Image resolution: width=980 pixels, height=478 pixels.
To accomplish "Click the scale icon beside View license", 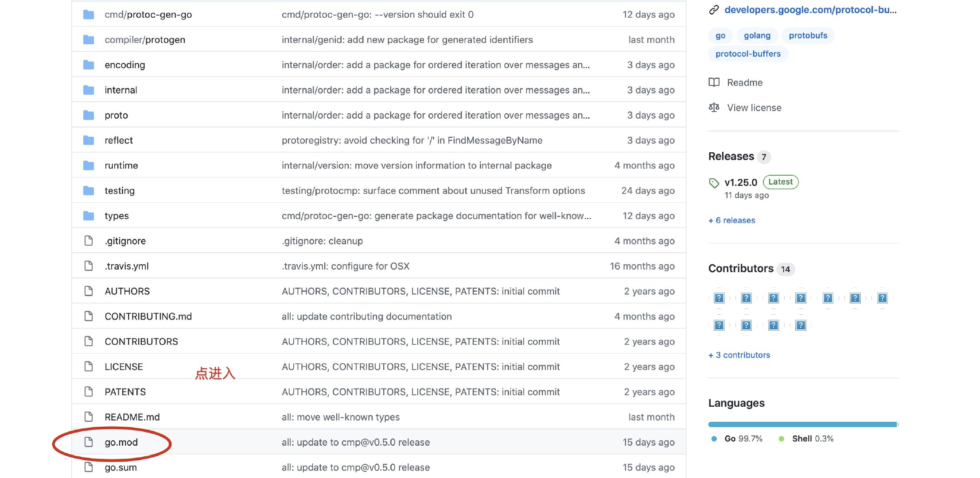I will coord(714,108).
